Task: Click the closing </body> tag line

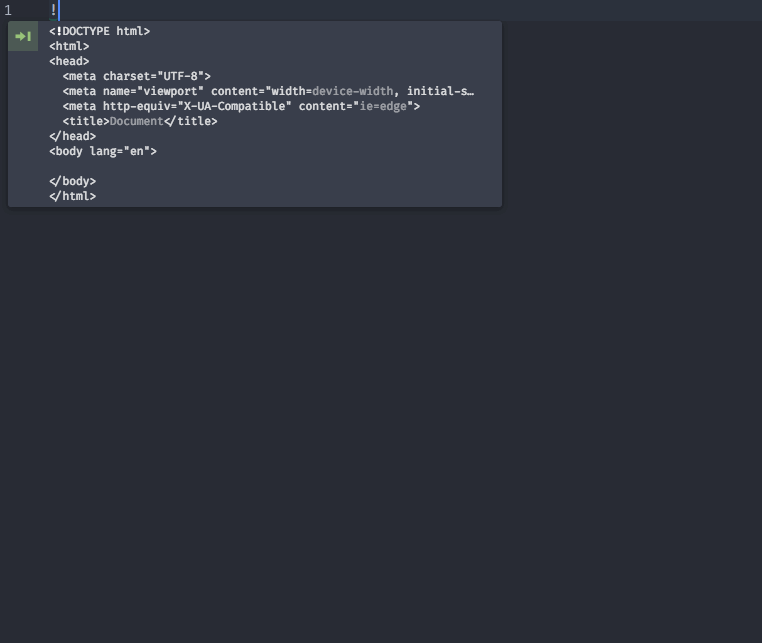Action: [72, 181]
